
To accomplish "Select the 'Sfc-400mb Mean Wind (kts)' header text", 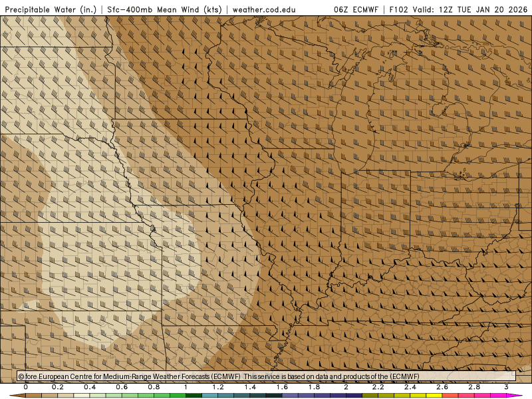I will [x=164, y=9].
